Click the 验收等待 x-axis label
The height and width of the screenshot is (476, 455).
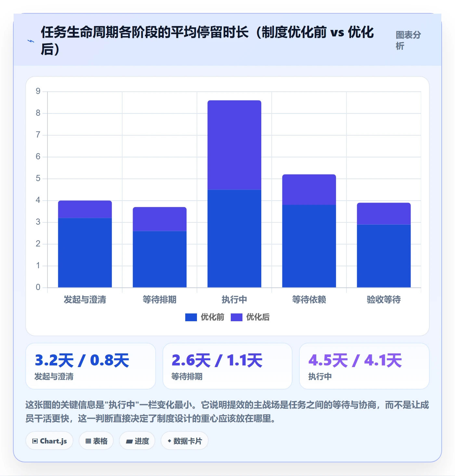(384, 299)
